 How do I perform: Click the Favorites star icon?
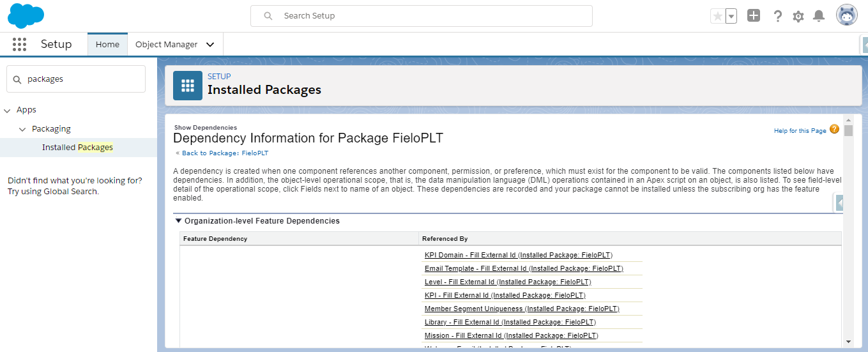point(718,16)
